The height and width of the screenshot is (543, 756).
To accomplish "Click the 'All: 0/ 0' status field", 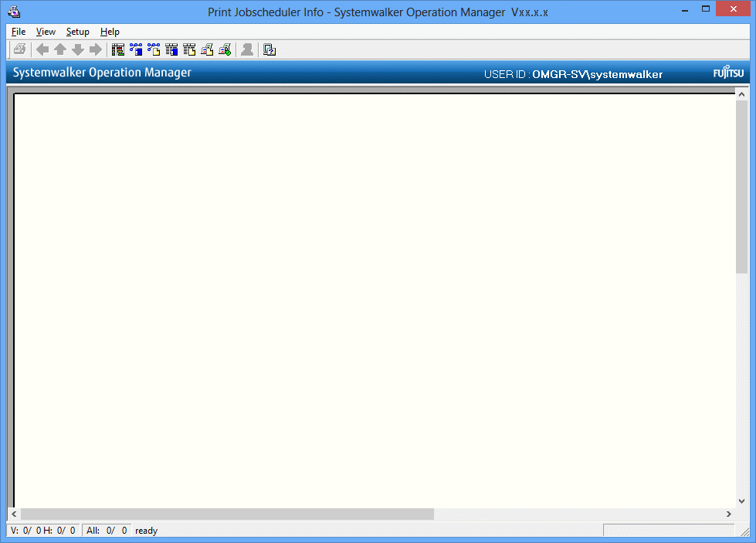I will [x=107, y=531].
